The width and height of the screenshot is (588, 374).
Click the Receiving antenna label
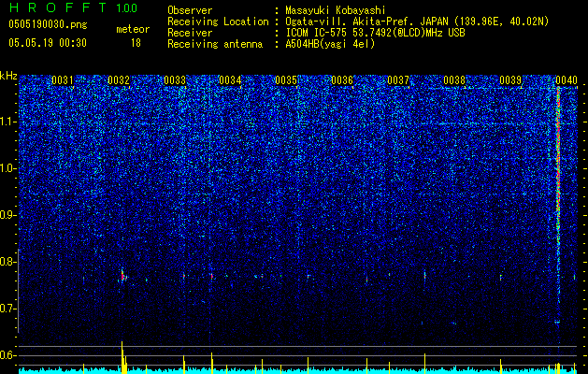[x=215, y=44]
